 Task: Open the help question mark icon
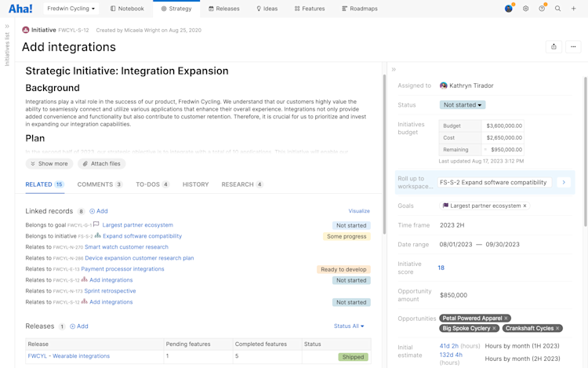pyautogui.click(x=542, y=9)
